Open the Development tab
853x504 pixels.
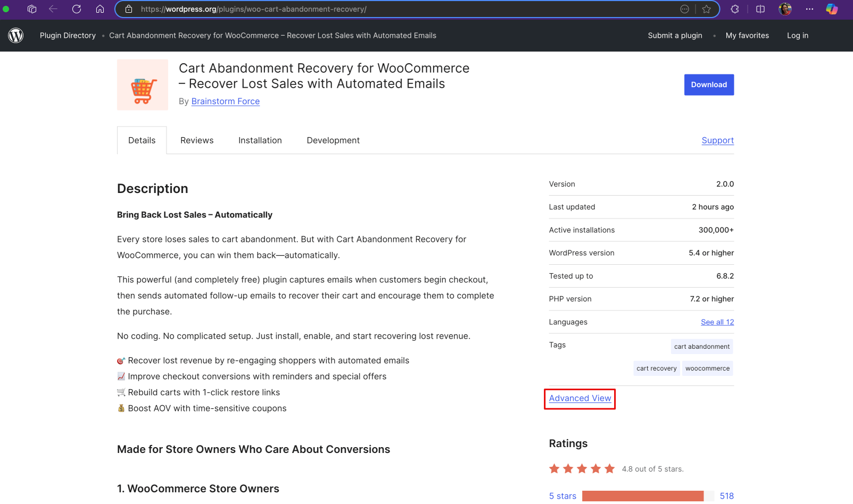[x=333, y=140]
